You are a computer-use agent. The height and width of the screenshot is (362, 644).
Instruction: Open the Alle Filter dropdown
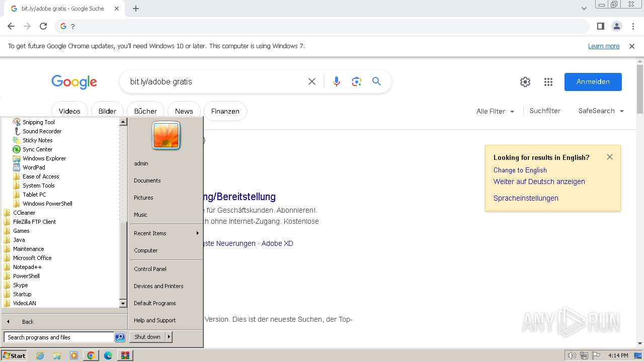pyautogui.click(x=496, y=111)
